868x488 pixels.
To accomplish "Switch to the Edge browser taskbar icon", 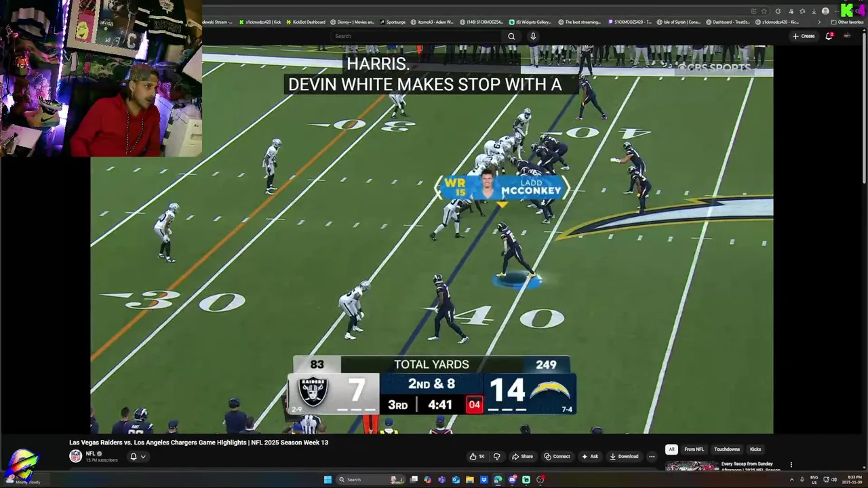I will (498, 480).
